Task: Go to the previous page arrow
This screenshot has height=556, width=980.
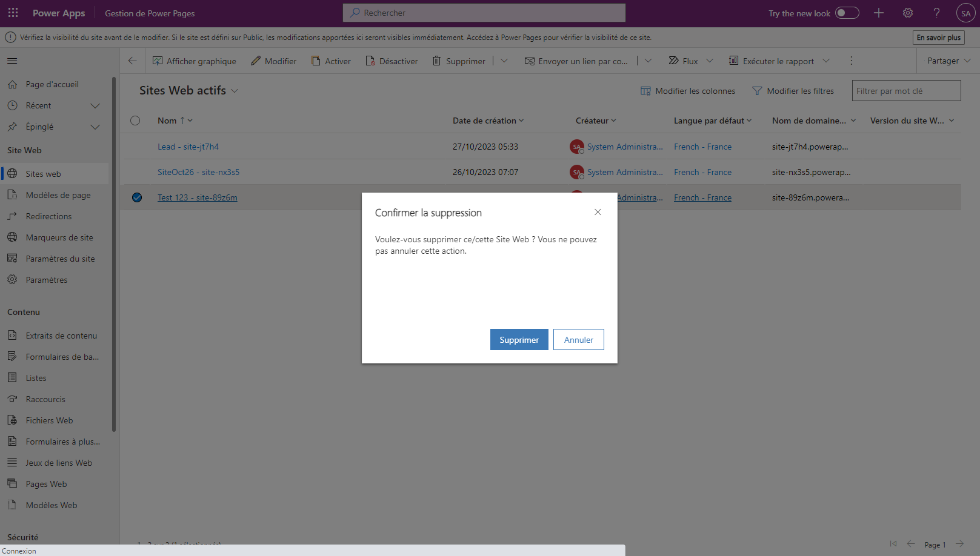Action: point(910,543)
